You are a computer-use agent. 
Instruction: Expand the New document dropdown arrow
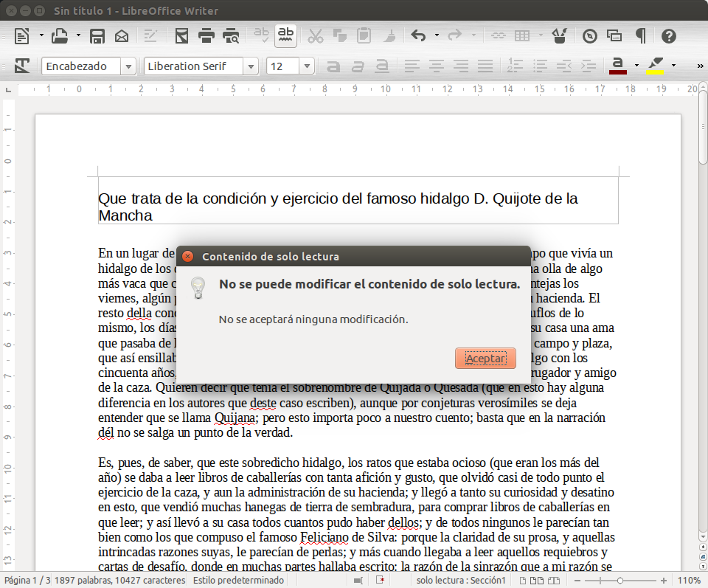(41, 35)
